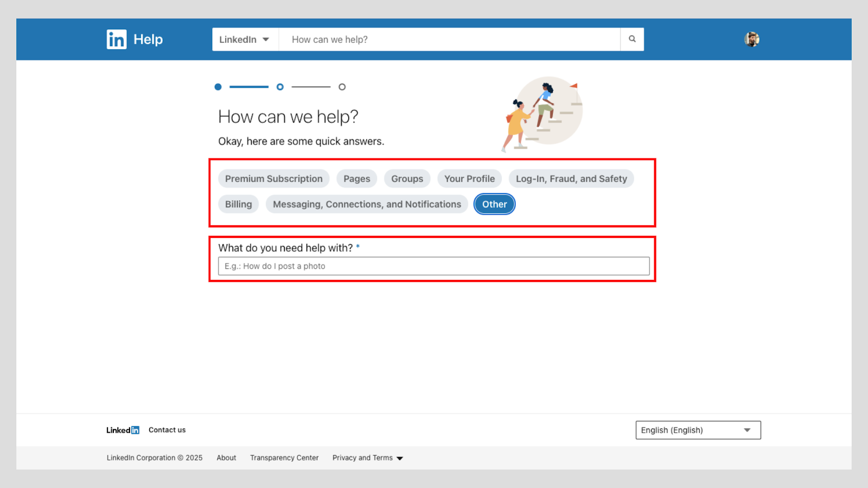Select the Premium Subscription topic chip
Viewport: 868px width, 488px height.
pyautogui.click(x=274, y=178)
